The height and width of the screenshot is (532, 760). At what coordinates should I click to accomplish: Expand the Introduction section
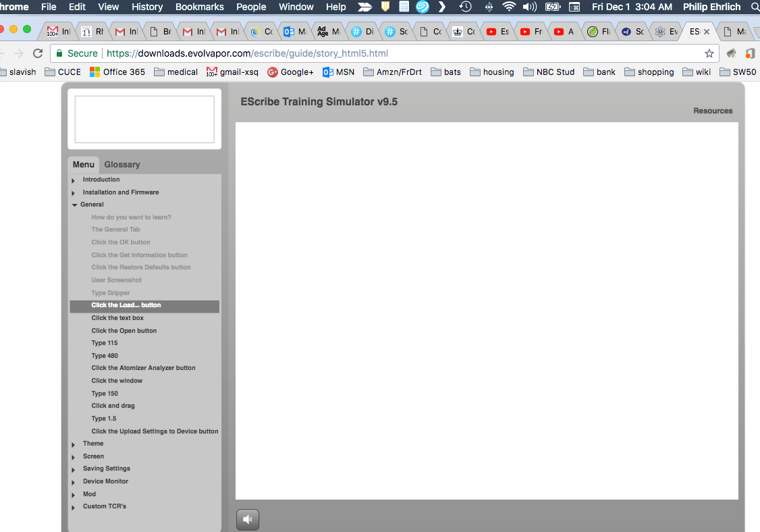(101, 180)
